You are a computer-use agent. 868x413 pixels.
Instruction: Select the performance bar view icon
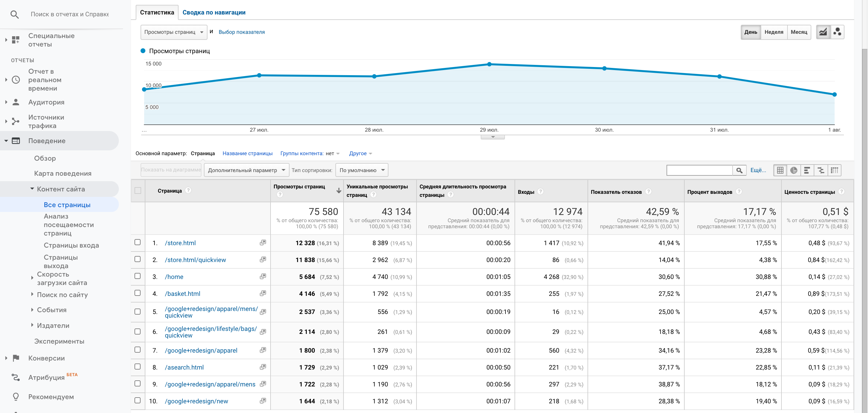click(807, 170)
